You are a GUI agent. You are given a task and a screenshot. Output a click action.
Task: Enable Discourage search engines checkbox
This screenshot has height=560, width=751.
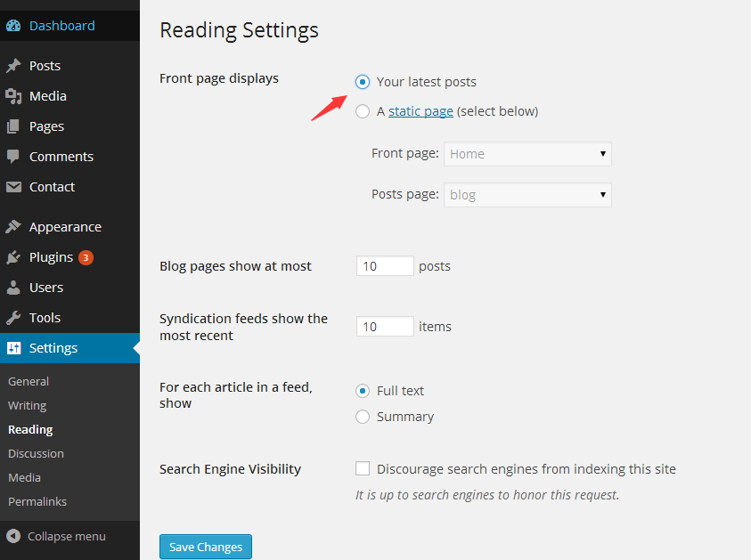(363, 468)
